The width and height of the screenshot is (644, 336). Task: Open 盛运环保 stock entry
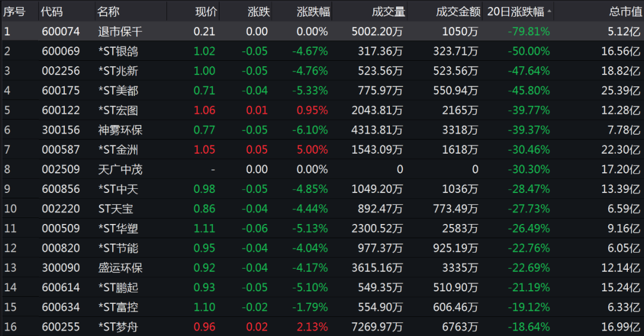(x=322, y=267)
